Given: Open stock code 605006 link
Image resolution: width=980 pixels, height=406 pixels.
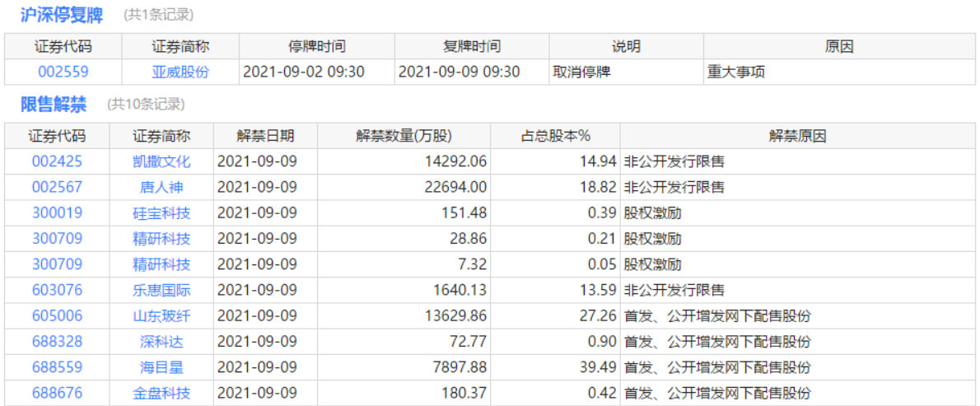Looking at the screenshot, I should [x=57, y=315].
